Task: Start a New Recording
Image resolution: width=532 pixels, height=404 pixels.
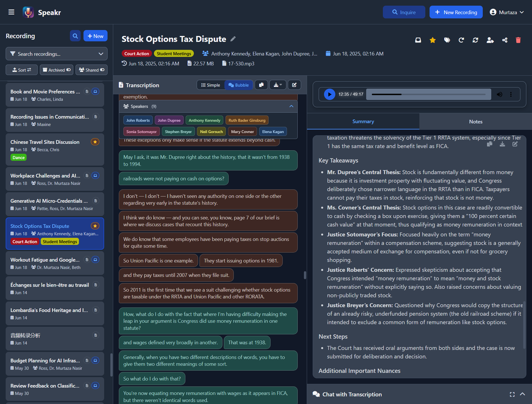Action: [456, 12]
